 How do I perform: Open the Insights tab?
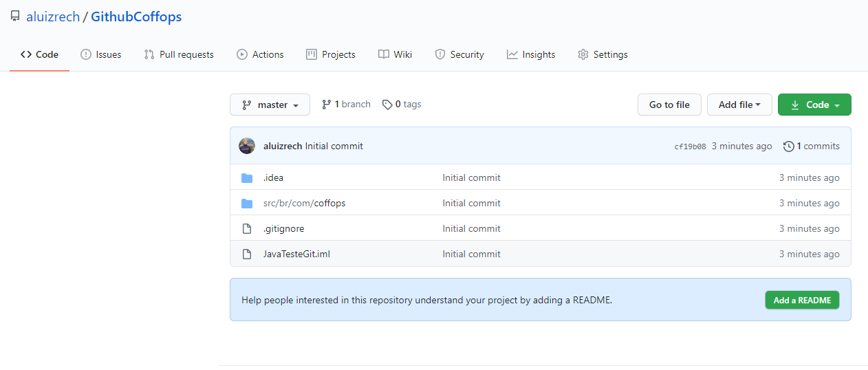coord(531,54)
